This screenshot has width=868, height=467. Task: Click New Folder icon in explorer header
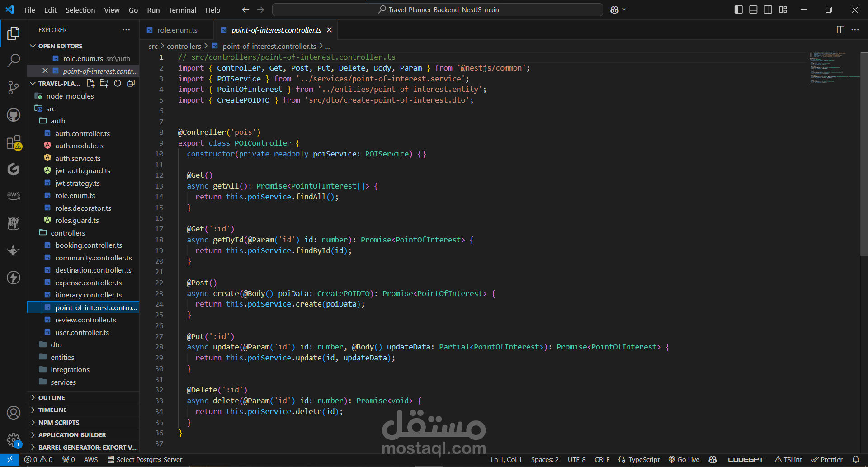(x=104, y=83)
